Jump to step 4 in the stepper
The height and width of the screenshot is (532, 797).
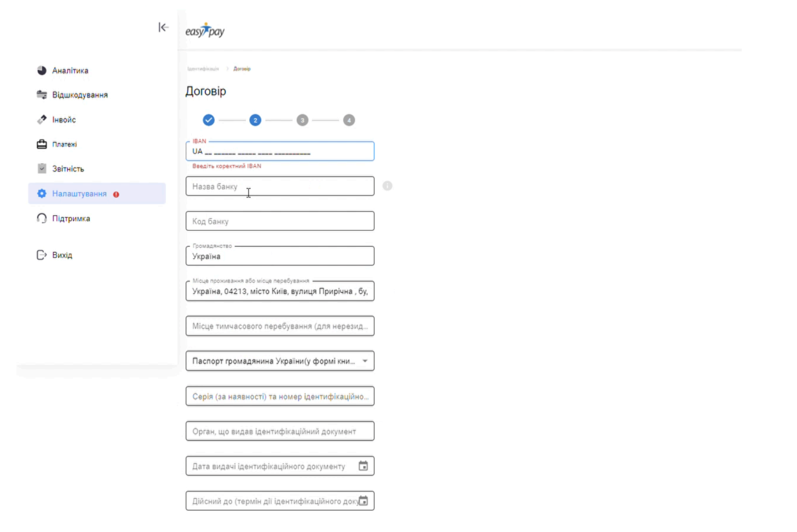(349, 120)
